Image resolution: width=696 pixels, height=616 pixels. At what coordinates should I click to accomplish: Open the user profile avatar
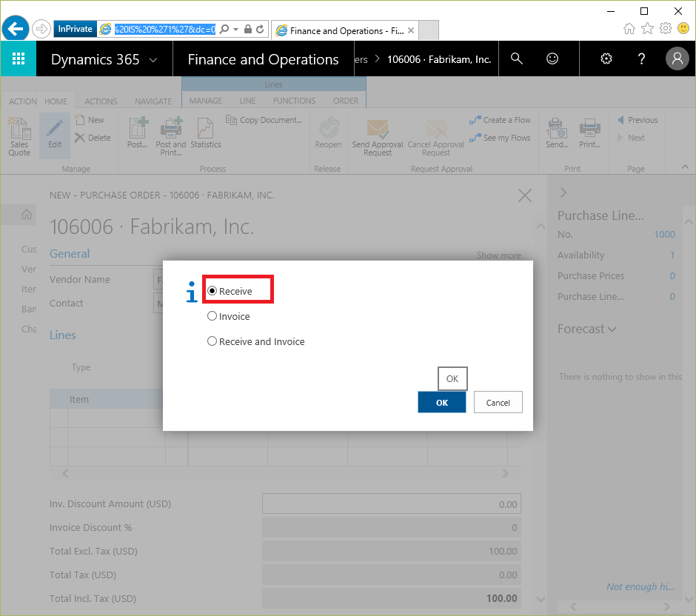pyautogui.click(x=677, y=58)
